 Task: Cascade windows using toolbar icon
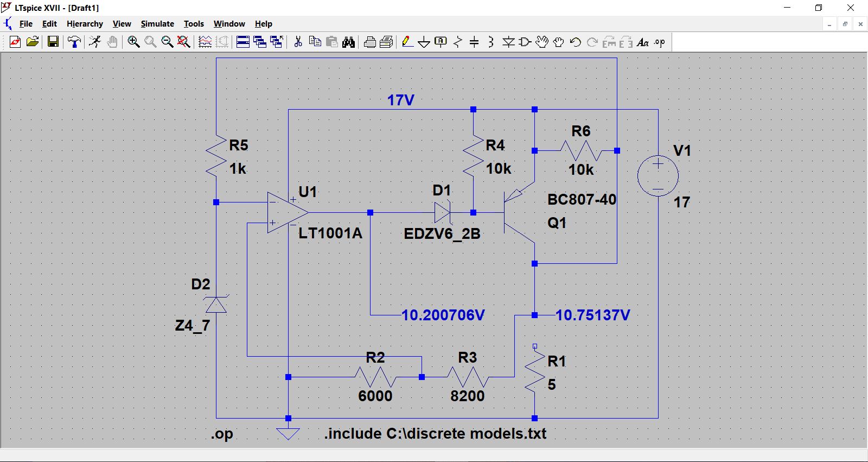[260, 42]
